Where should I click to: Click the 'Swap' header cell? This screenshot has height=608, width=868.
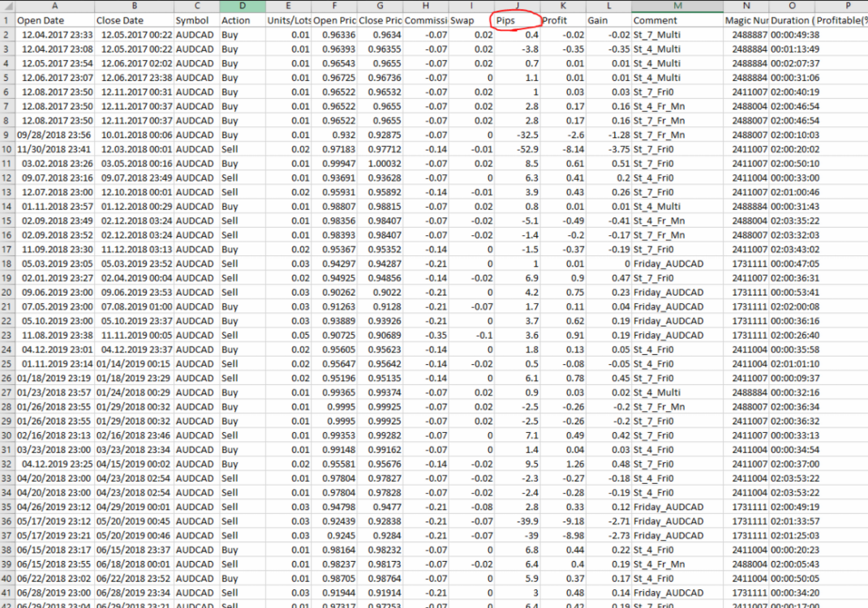[x=462, y=20]
